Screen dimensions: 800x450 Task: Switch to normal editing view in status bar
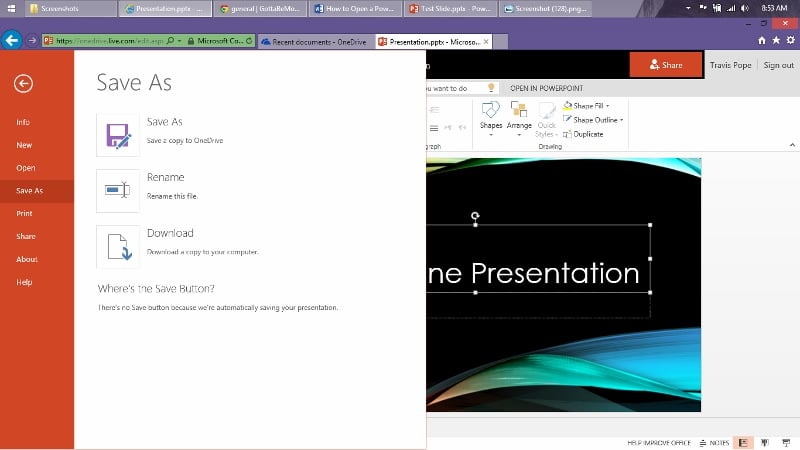(x=743, y=443)
